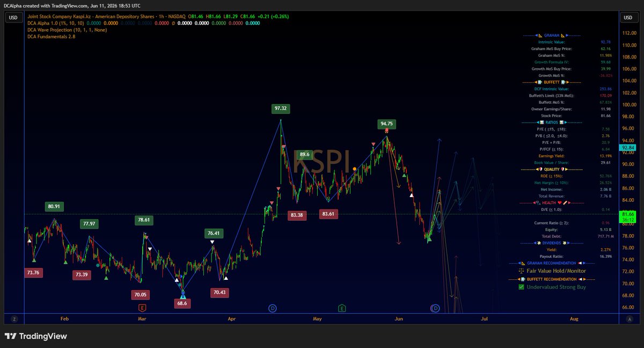
Task: Click the 73.39 swing low label
Action: (82, 274)
